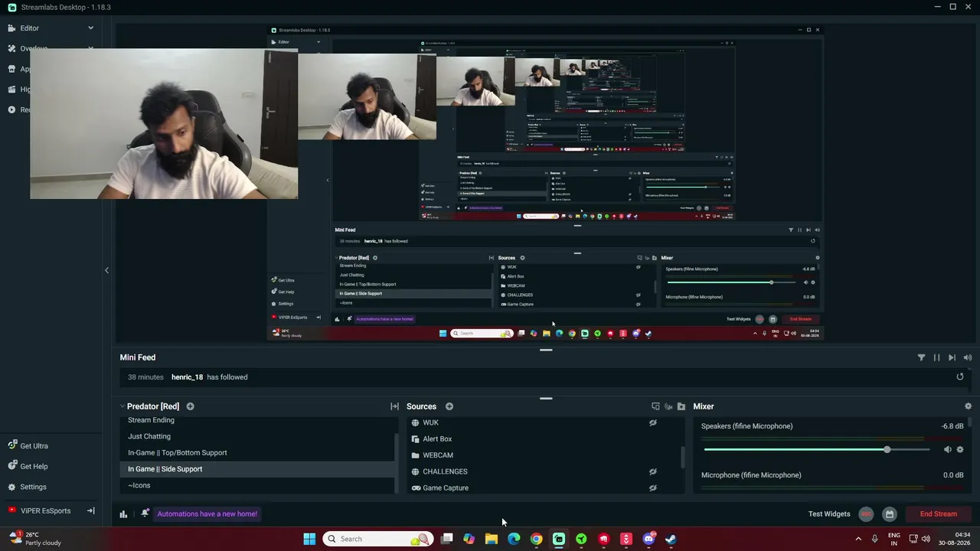The height and width of the screenshot is (551, 980).
Task: Click the icon button next to REC
Action: [x=889, y=514]
